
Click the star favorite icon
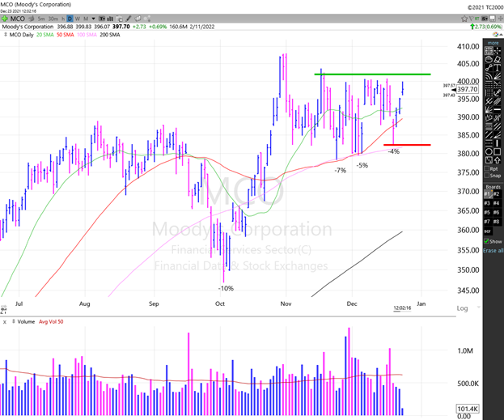(464, 19)
